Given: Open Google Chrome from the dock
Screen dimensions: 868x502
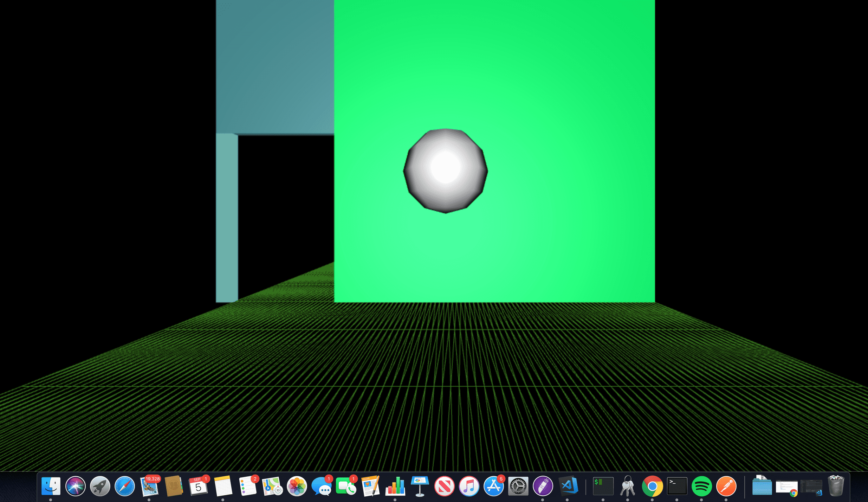Looking at the screenshot, I should 652,486.
